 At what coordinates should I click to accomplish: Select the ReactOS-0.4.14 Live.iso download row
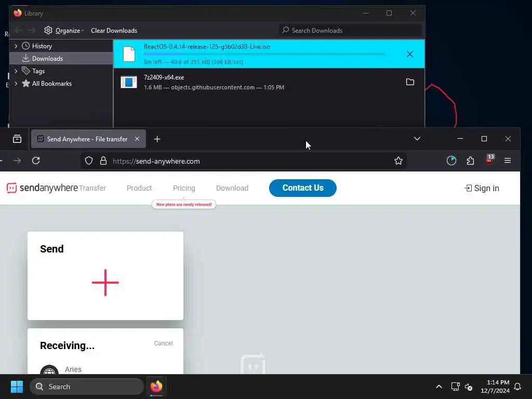click(269, 54)
